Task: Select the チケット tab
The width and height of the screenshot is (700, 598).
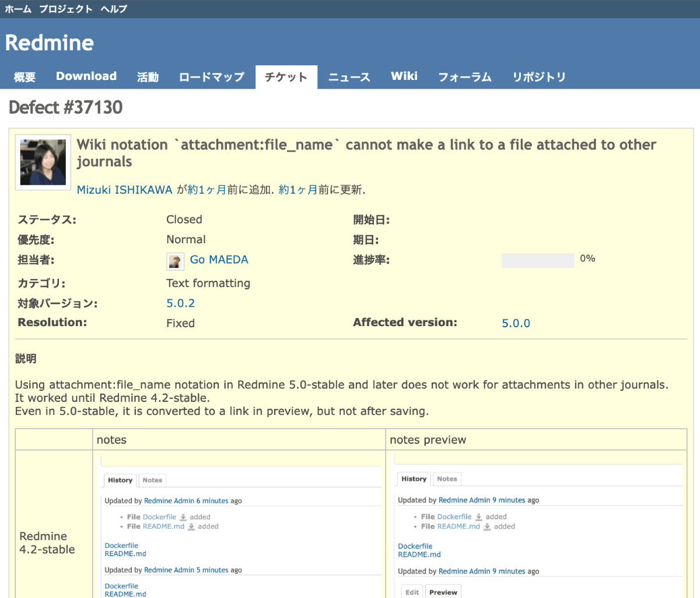Action: point(286,77)
